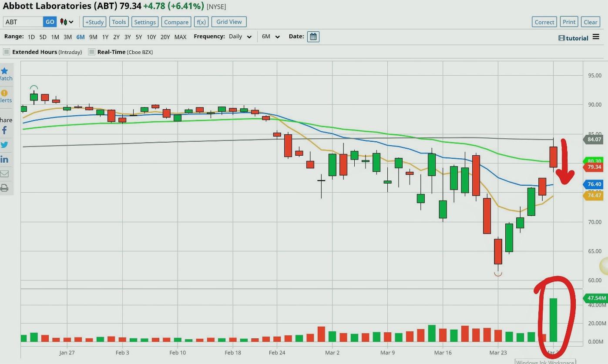Image resolution: width=608 pixels, height=364 pixels.
Task: Open the +Study menu
Action: pyautogui.click(x=94, y=22)
